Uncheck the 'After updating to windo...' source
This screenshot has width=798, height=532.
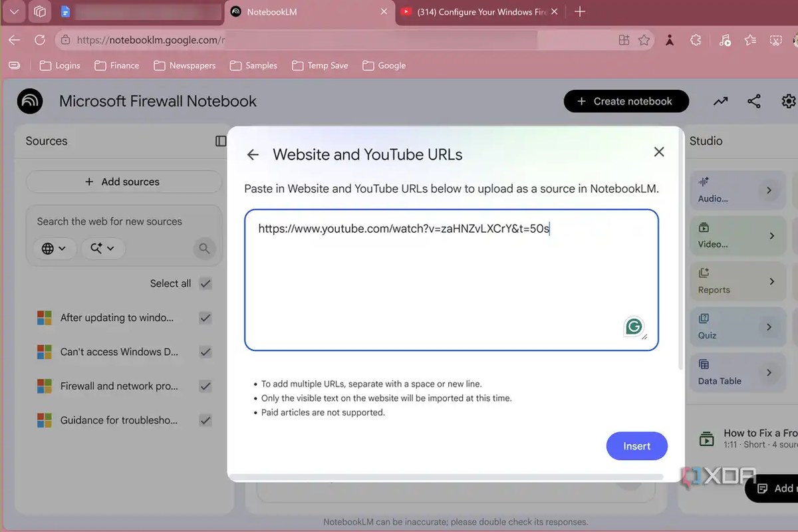pyautogui.click(x=205, y=318)
